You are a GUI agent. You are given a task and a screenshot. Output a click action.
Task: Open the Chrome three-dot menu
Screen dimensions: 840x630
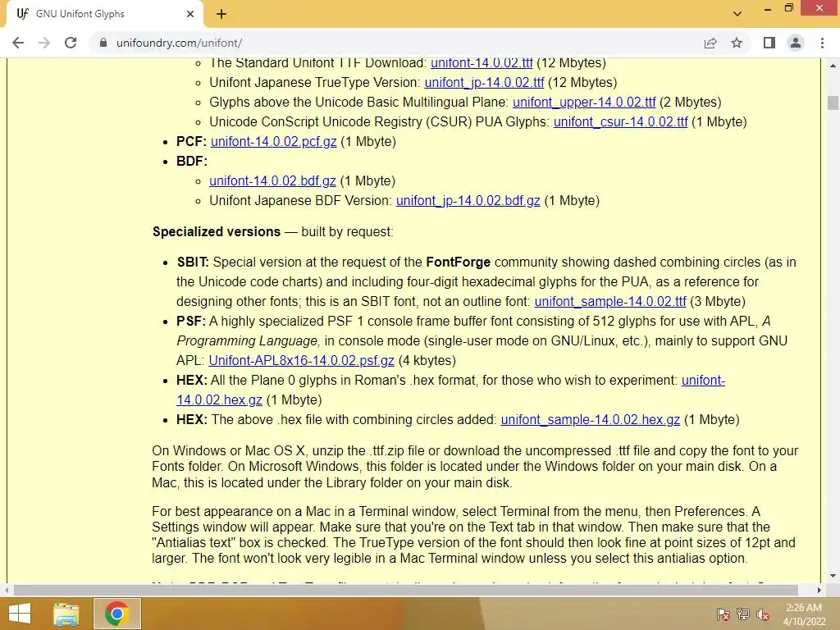click(x=822, y=43)
